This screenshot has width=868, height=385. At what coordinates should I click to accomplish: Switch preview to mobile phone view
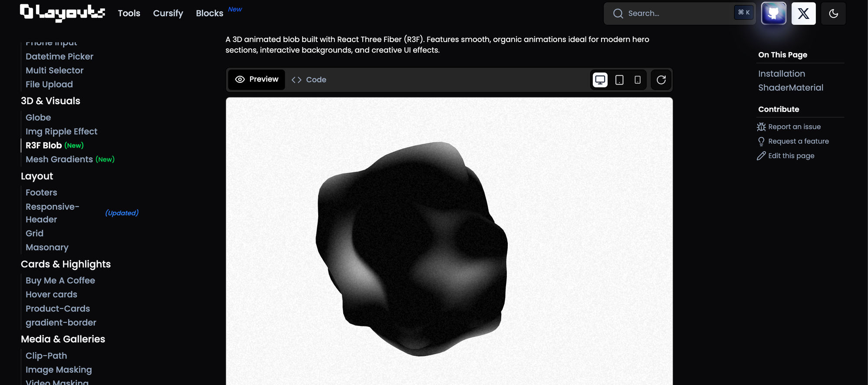pyautogui.click(x=638, y=80)
